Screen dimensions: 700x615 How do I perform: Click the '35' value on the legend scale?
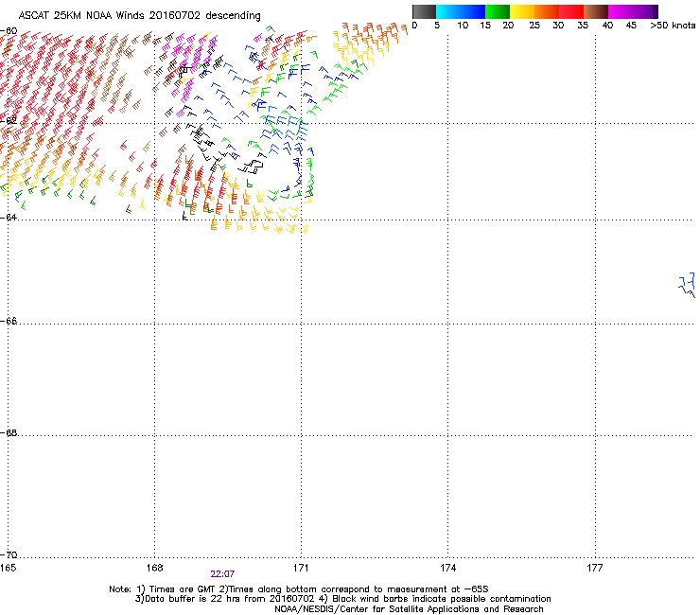click(x=583, y=26)
